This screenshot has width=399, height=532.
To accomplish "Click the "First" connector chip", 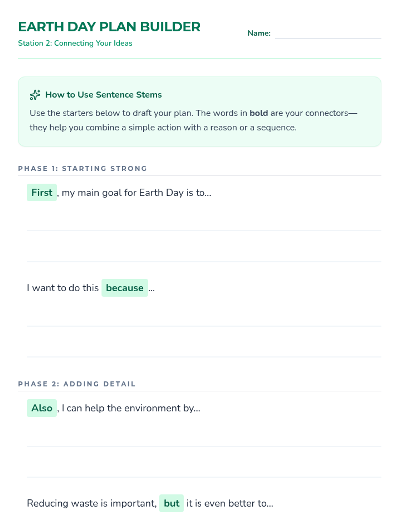I will pos(42,193).
